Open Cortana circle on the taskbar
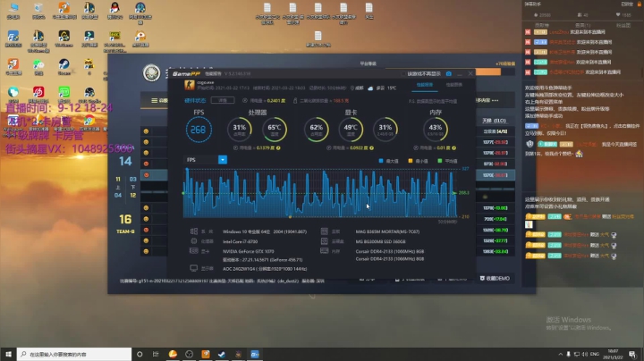The width and height of the screenshot is (644, 361). (140, 354)
